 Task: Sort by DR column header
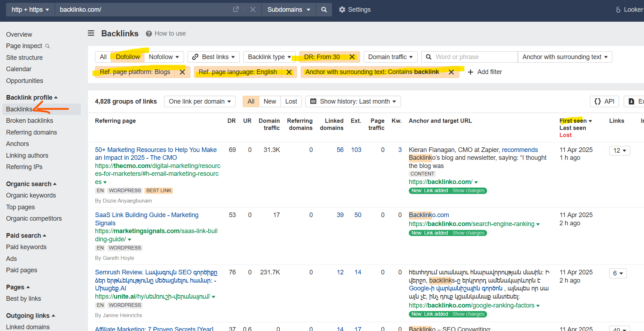[x=232, y=121]
